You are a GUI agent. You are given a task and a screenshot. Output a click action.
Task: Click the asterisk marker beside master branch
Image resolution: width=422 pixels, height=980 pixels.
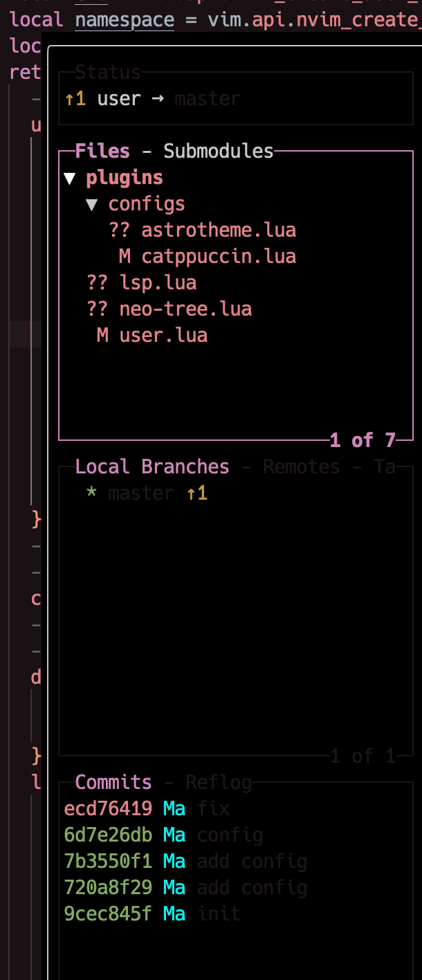pyautogui.click(x=91, y=492)
